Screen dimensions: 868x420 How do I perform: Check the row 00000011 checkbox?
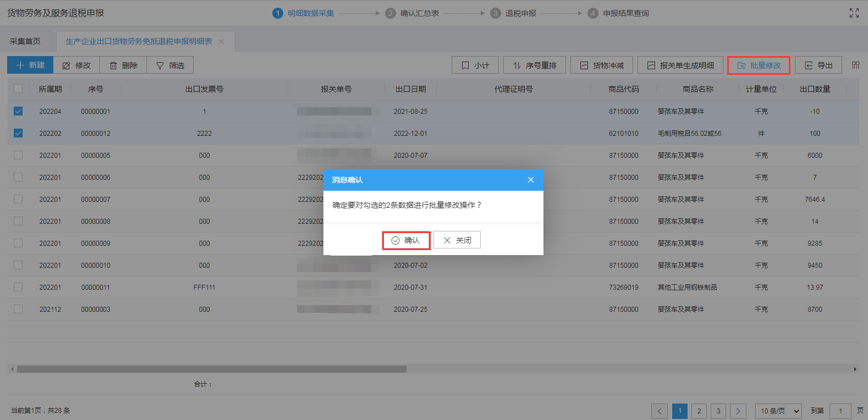(18, 287)
